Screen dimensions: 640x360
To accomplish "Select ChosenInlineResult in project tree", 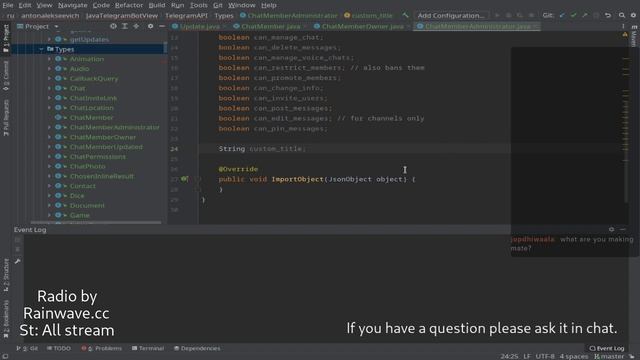I will [x=101, y=176].
